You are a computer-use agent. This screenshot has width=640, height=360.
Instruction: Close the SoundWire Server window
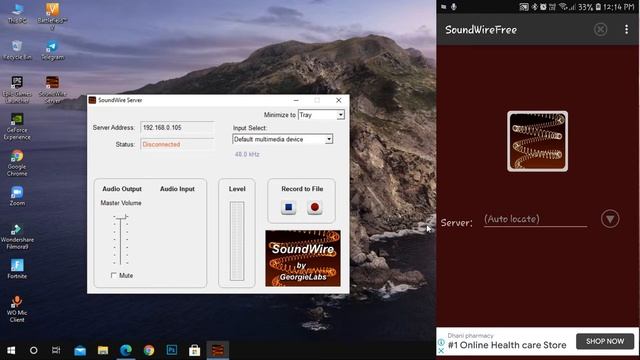tap(338, 100)
